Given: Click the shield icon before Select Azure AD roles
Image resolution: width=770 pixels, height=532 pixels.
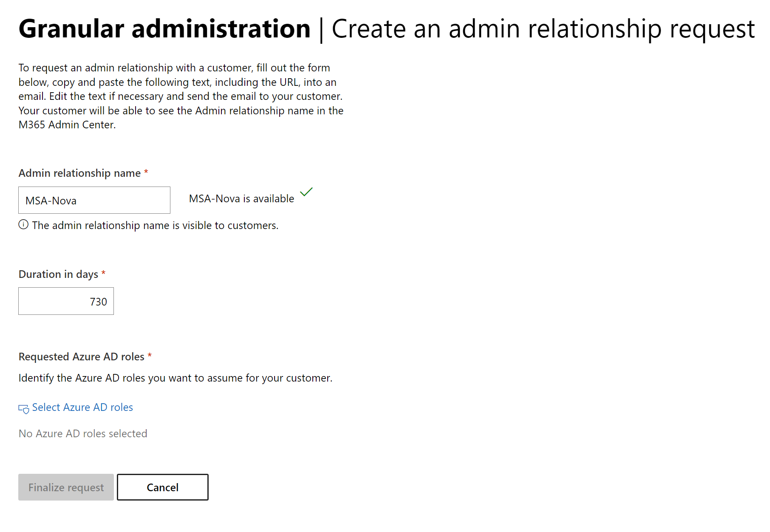Looking at the screenshot, I should [24, 408].
